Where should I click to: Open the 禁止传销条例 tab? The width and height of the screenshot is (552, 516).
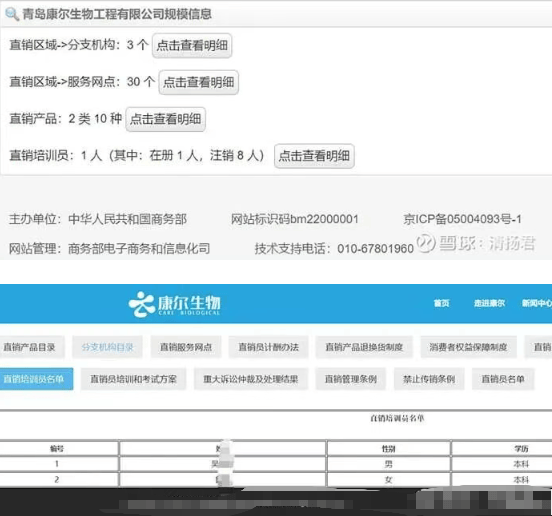pos(429,379)
